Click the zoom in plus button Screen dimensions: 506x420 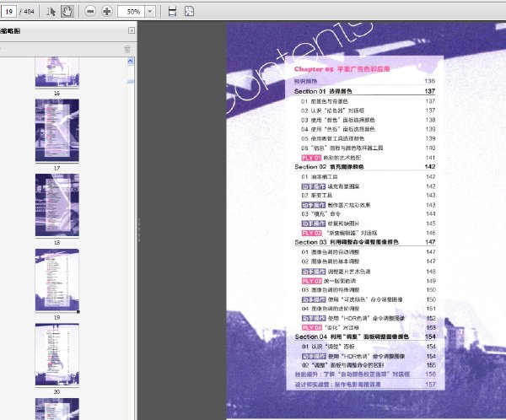107,12
